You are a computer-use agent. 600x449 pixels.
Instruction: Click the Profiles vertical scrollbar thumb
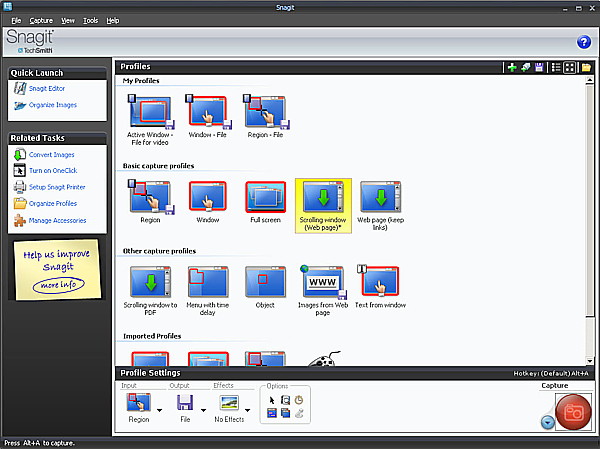tap(590, 200)
